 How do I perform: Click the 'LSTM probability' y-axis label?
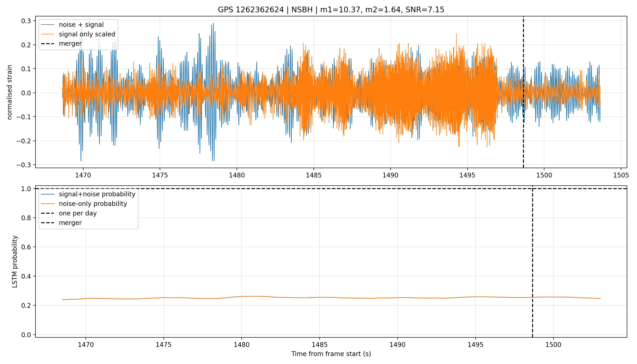pyautogui.click(x=15, y=261)
